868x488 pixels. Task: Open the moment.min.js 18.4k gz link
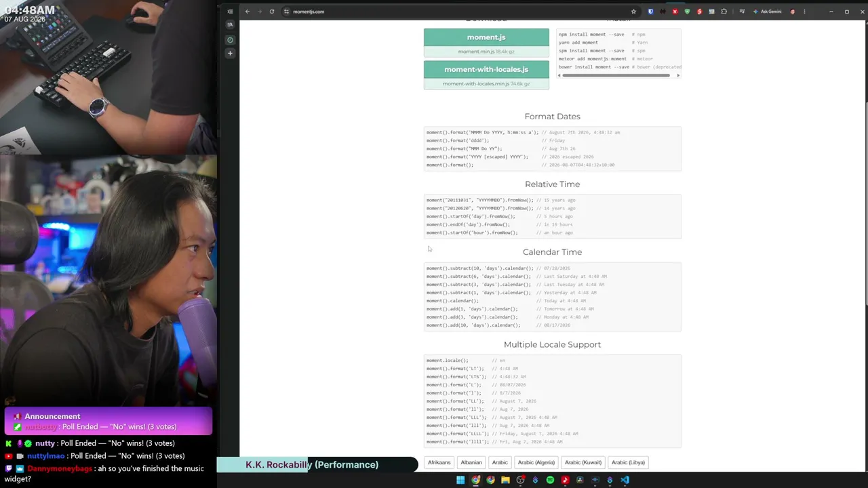click(486, 52)
